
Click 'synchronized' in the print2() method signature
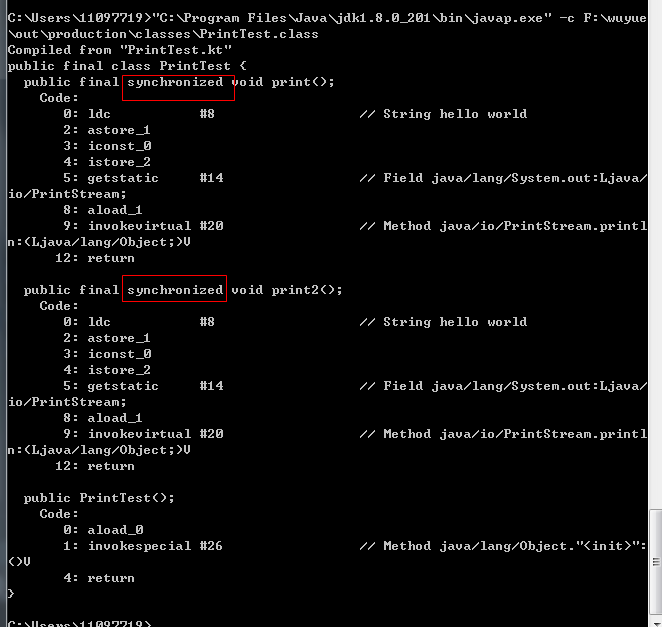tap(175, 290)
